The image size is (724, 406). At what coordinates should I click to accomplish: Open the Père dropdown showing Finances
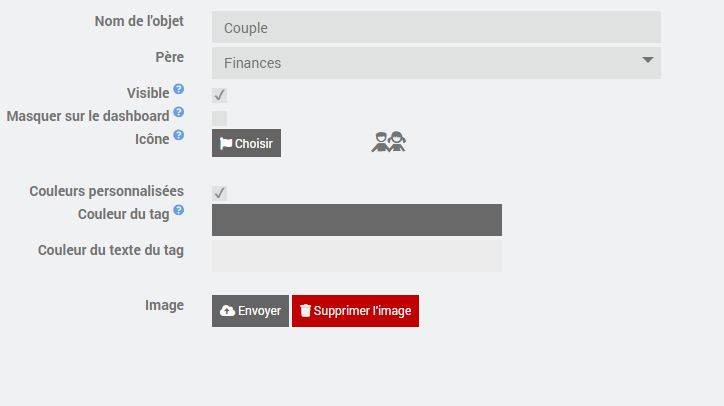pyautogui.click(x=436, y=63)
